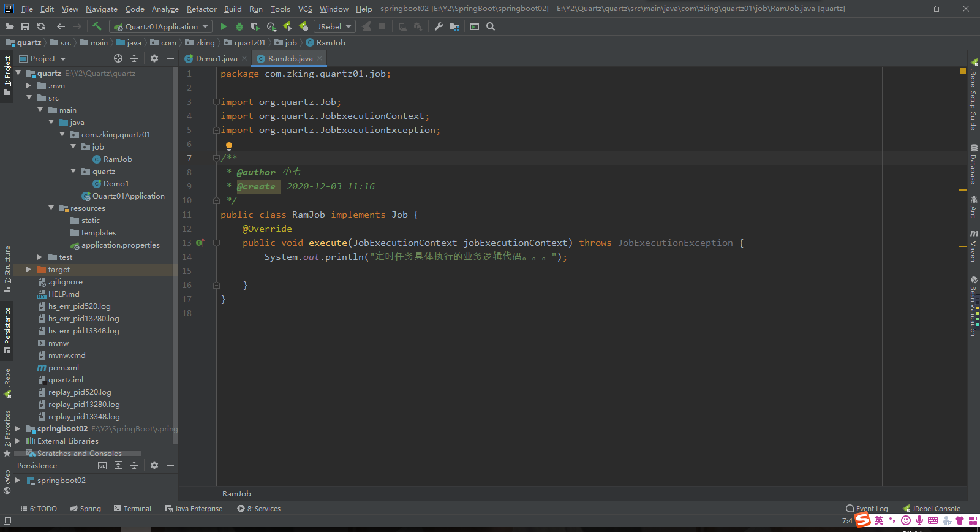
Task: Collapse the resources folder
Action: 51,208
